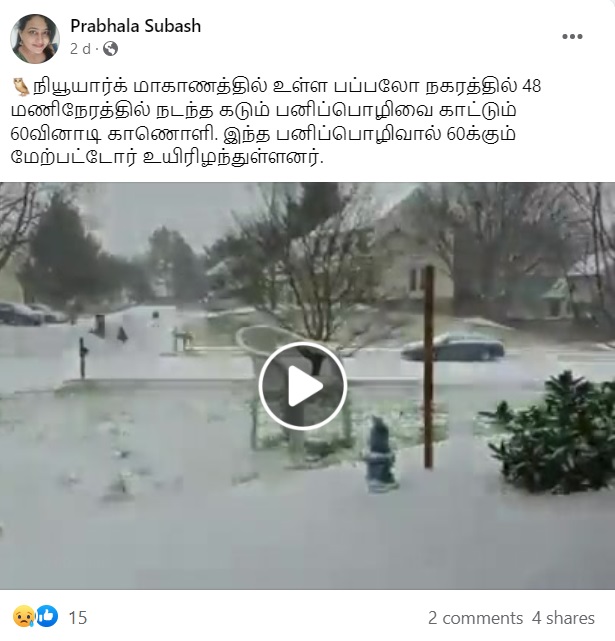This screenshot has height=641, width=615.
Task: Open Prabhala Subash's profile picture
Action: (35, 38)
